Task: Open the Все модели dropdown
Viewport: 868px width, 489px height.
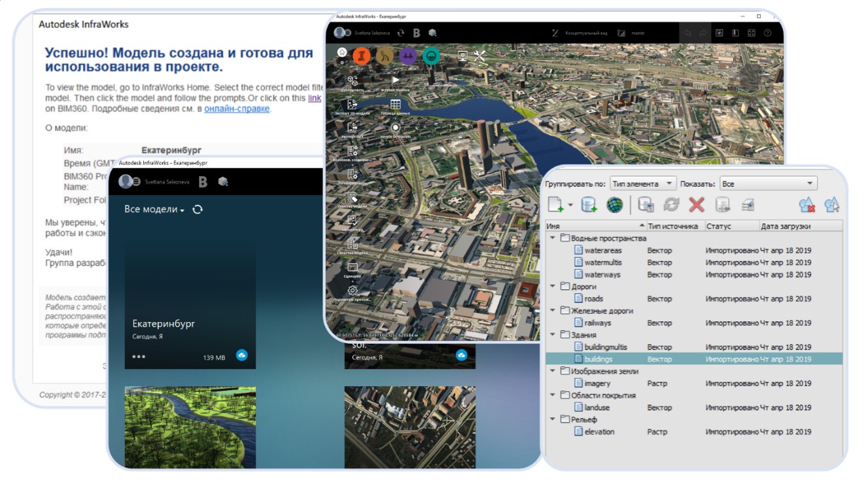Action: (x=154, y=209)
